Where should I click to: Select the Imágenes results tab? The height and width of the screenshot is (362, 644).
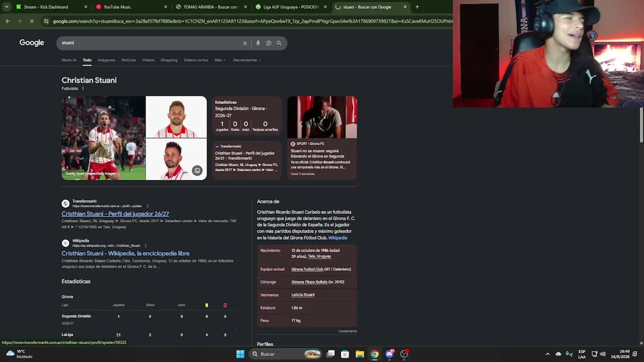(106, 60)
